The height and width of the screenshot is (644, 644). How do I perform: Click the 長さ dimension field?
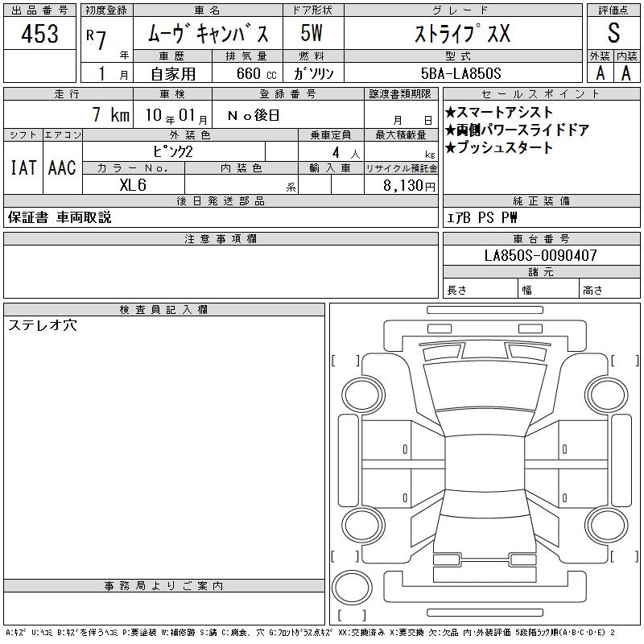(480, 288)
